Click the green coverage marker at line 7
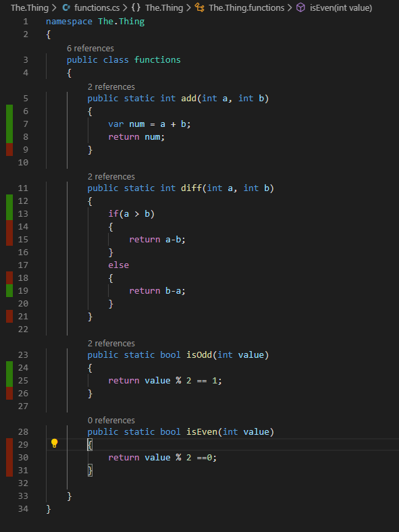 coord(9,124)
